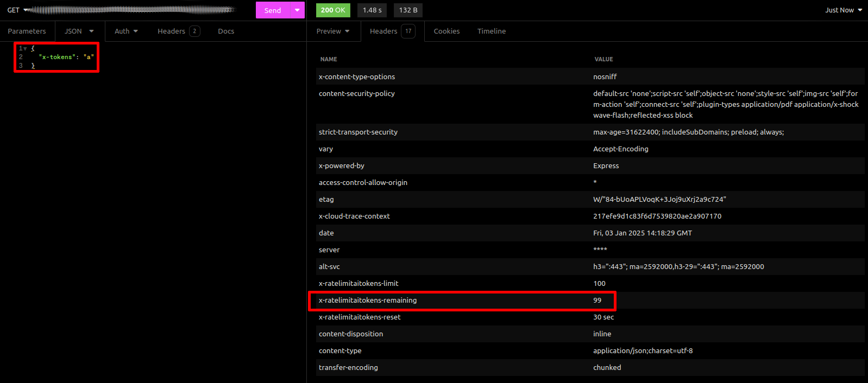868x383 pixels.
Task: Switch to the Docs tab
Action: click(226, 31)
